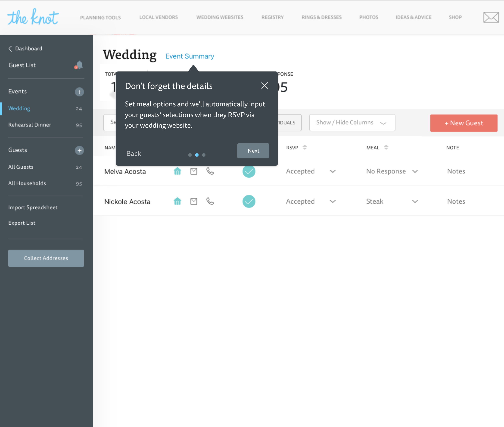This screenshot has height=427, width=504.
Task: Click the + New Guest button
Action: [464, 123]
